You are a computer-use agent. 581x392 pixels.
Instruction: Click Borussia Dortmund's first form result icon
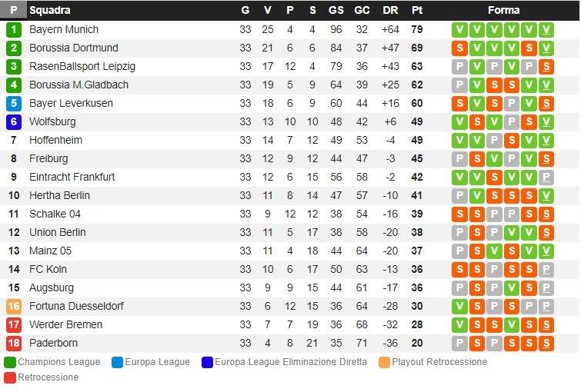pos(459,48)
